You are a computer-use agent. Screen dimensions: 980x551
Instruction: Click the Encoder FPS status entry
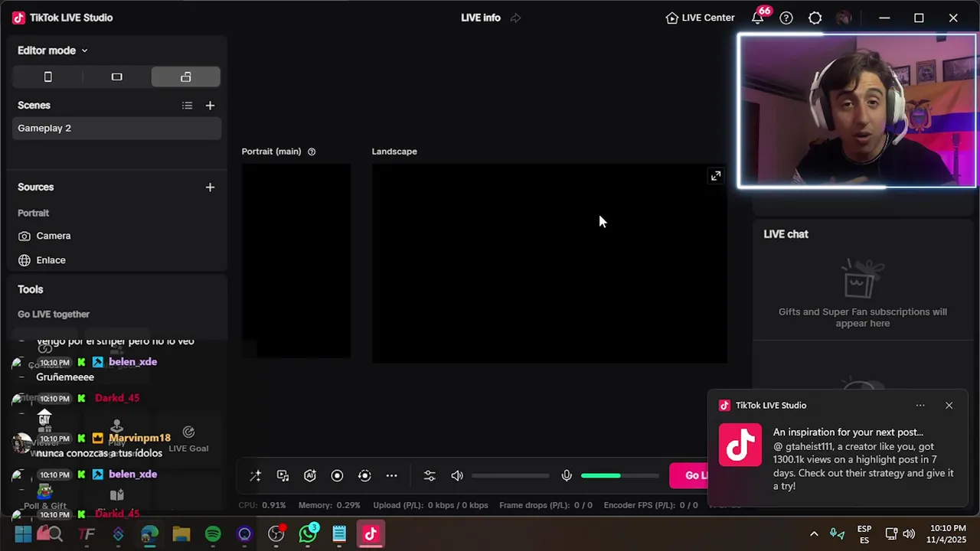click(x=651, y=505)
